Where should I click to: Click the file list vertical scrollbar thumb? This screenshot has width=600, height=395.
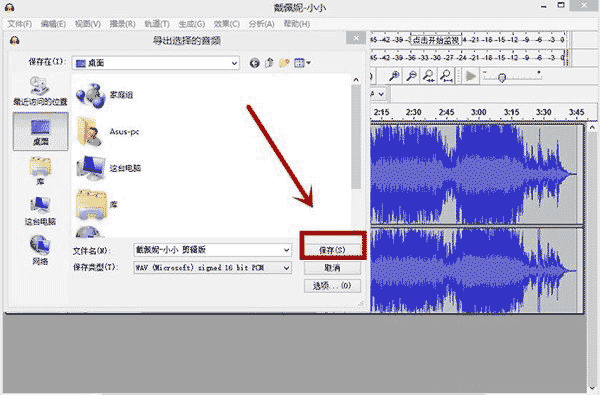pyautogui.click(x=356, y=137)
